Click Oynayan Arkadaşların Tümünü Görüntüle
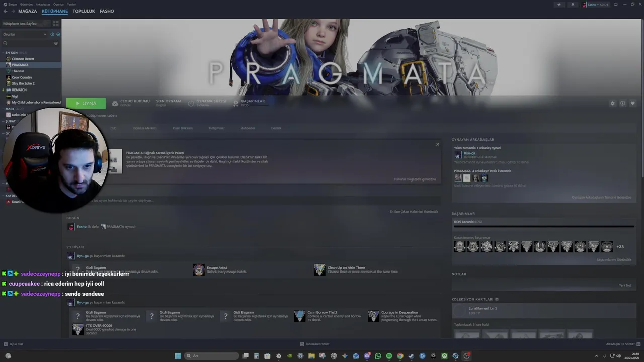 [601, 197]
